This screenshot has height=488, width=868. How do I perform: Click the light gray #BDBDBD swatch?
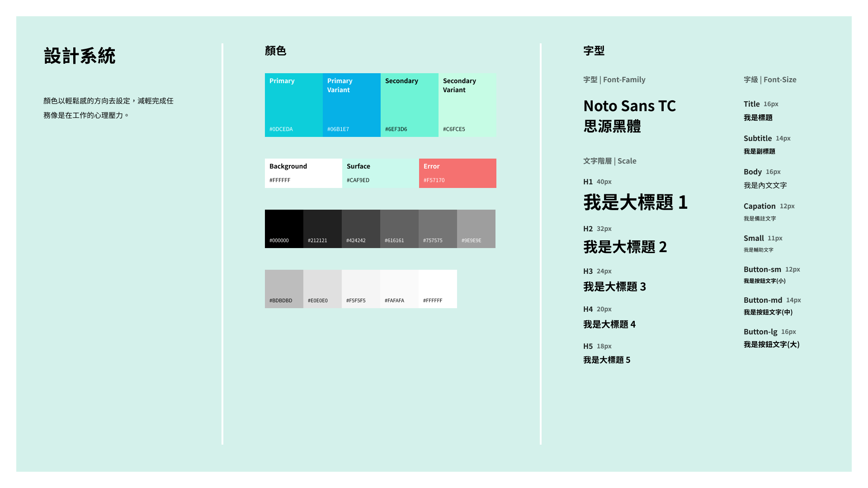(284, 288)
